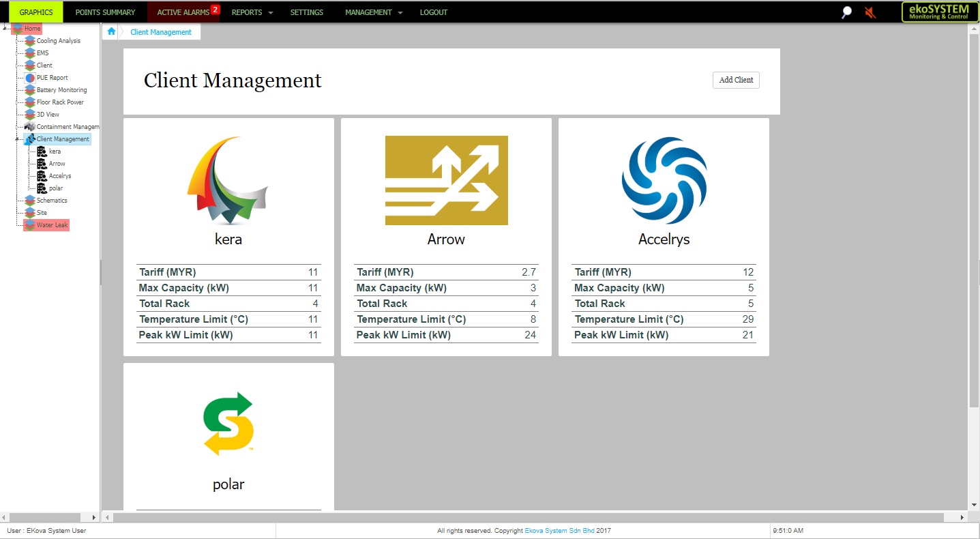Click the Water Leak tree icon

pos(29,225)
